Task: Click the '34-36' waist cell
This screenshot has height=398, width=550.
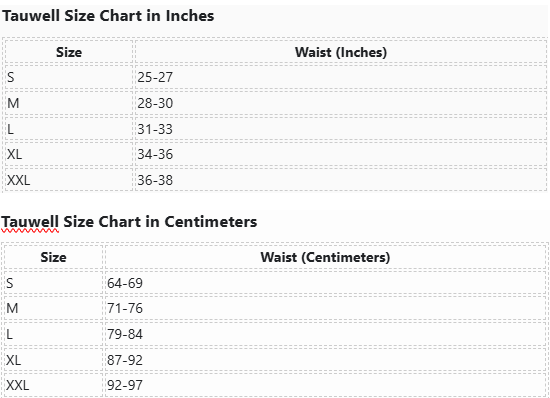Action: (341, 154)
